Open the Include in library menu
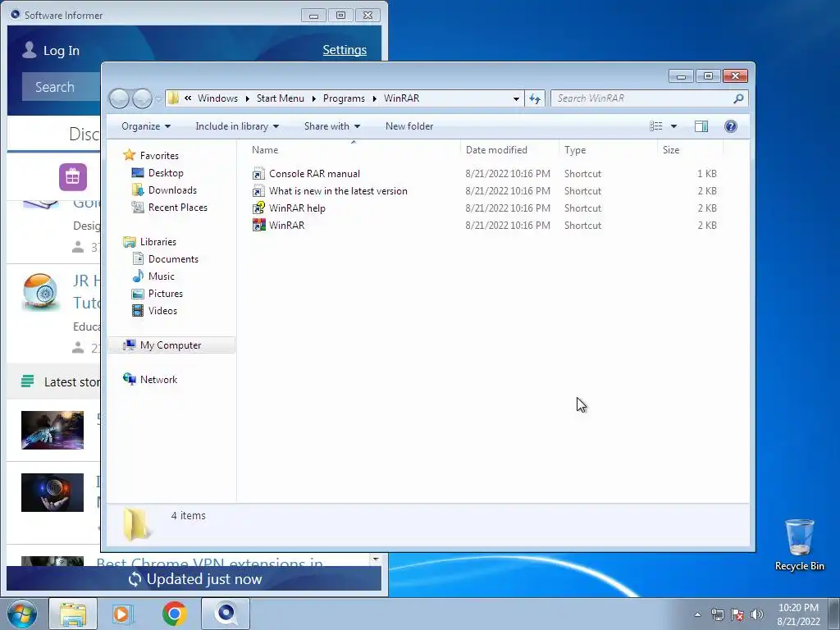The image size is (840, 630). click(x=237, y=126)
